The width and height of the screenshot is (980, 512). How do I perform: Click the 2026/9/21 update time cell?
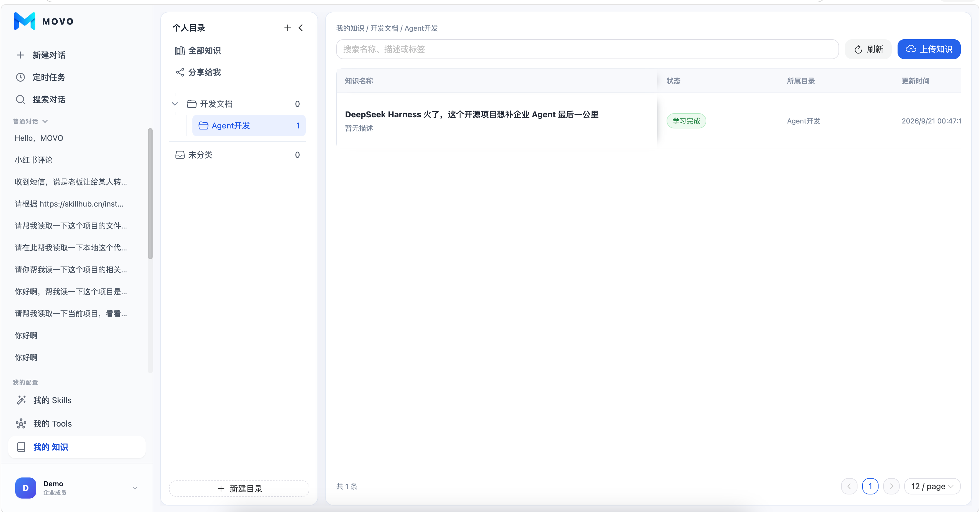(931, 121)
